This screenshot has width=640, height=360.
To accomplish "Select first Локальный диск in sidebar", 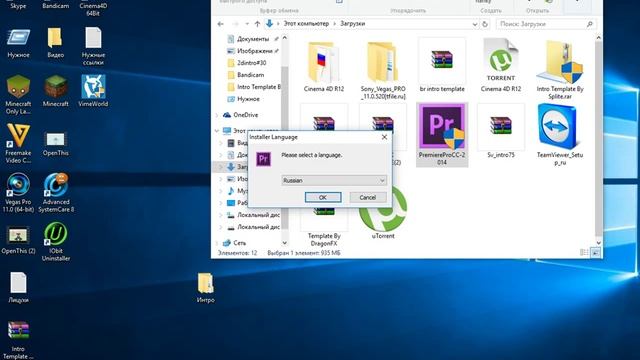I will (258, 215).
